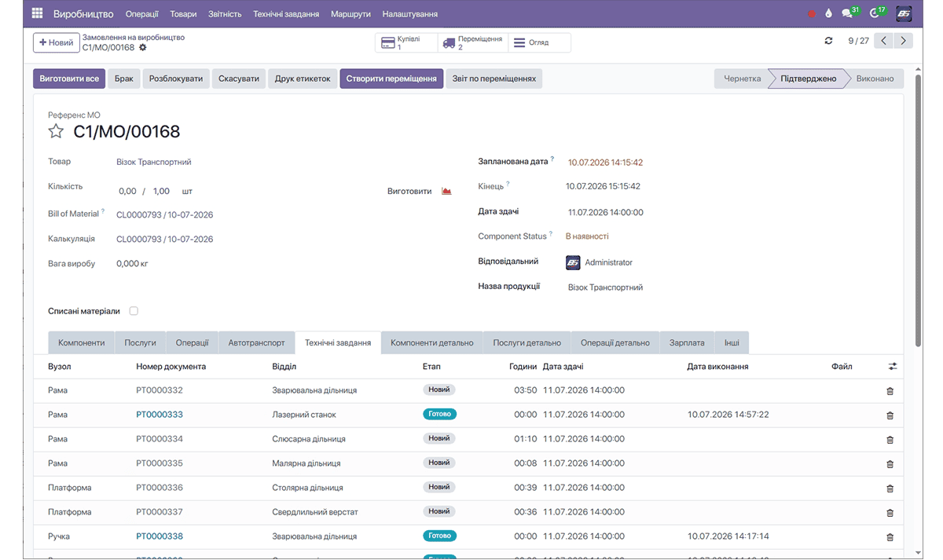
Task: Click the droplet icon in top bar
Action: pyautogui.click(x=828, y=13)
